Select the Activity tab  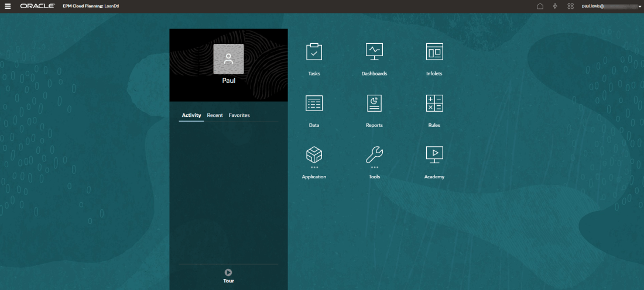pyautogui.click(x=191, y=115)
